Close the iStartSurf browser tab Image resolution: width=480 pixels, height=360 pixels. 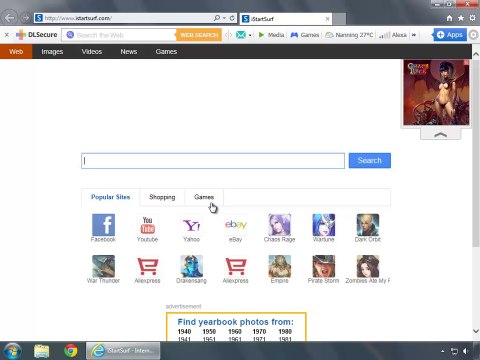pyautogui.click(x=327, y=19)
